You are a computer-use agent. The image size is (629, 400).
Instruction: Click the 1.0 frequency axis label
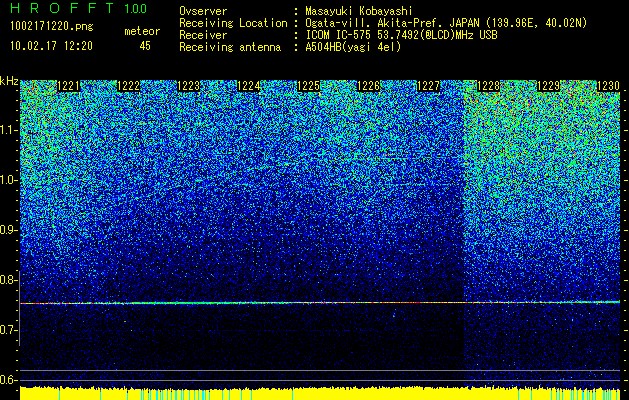point(8,180)
